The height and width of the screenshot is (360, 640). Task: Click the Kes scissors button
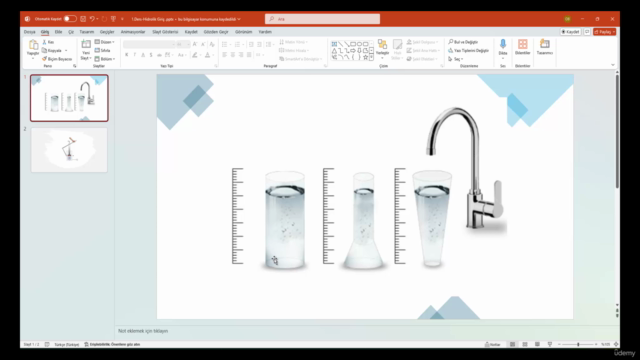coord(48,42)
